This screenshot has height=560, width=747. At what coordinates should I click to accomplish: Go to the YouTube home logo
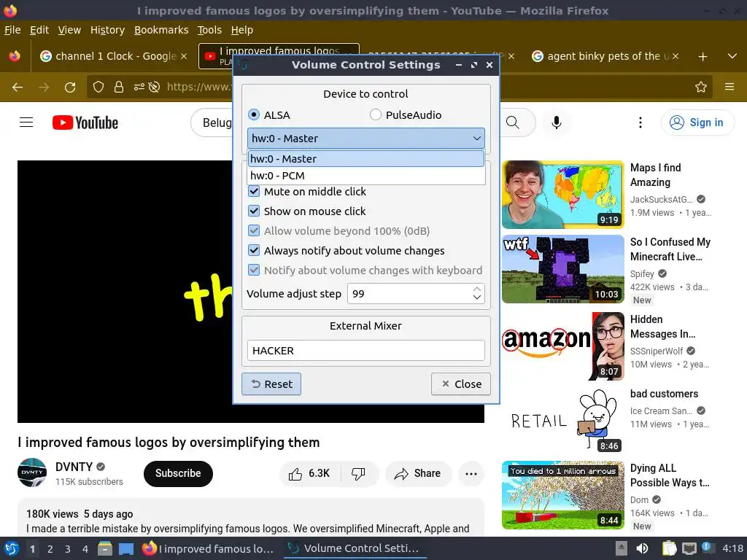85,122
